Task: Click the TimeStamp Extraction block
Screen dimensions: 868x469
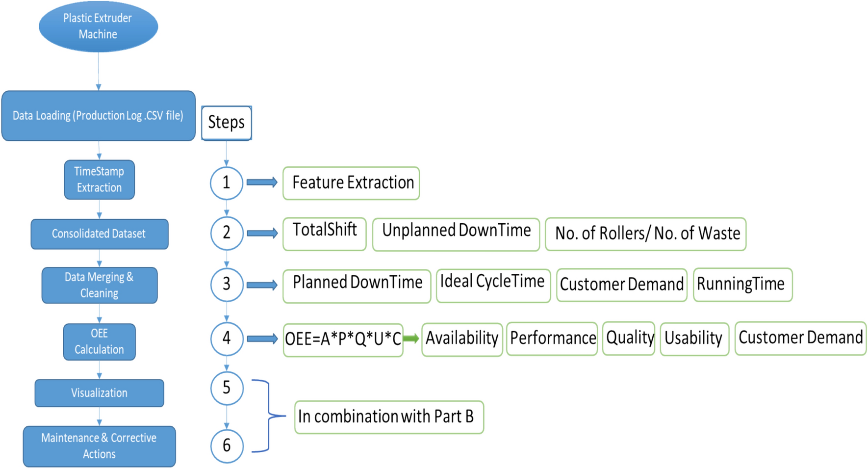Action: [x=99, y=180]
